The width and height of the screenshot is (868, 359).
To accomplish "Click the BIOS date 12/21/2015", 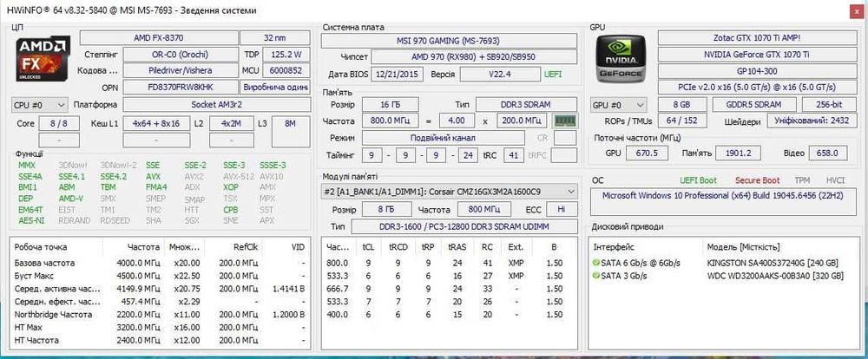I will click(x=398, y=74).
